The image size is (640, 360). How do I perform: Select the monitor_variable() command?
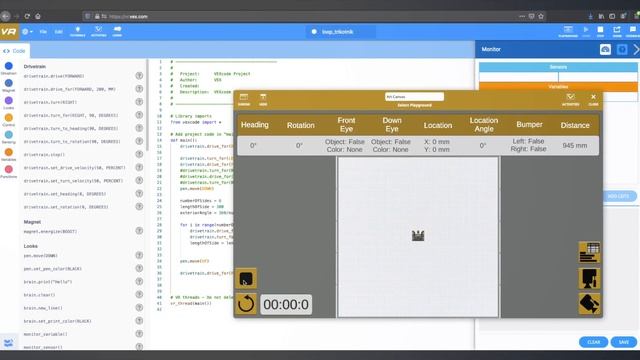click(45, 334)
